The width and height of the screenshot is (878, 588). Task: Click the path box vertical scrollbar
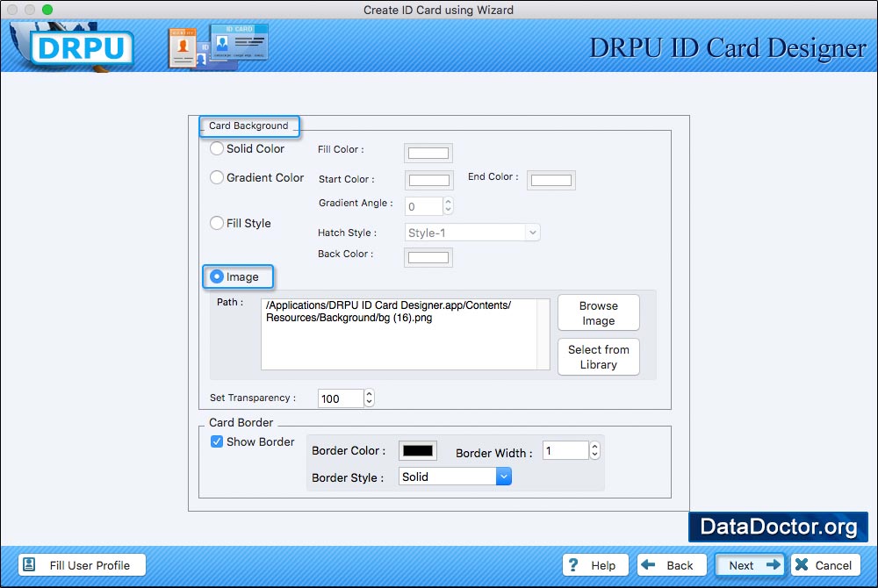(543, 334)
